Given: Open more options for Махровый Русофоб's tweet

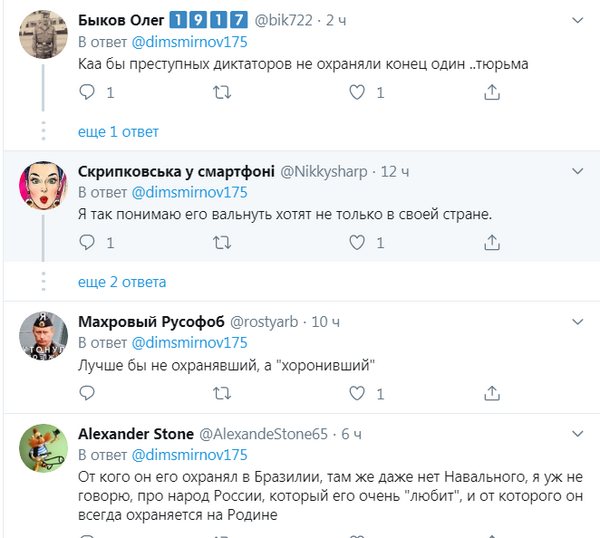Looking at the screenshot, I should (x=578, y=321).
